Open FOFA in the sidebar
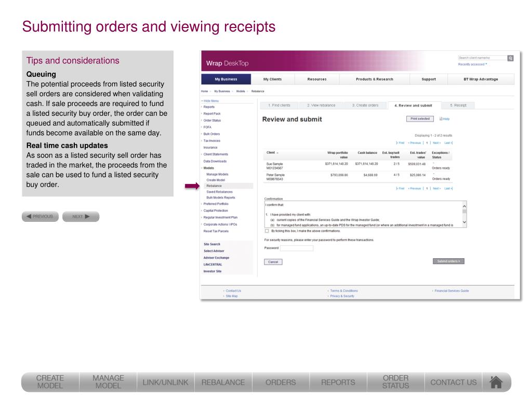 coord(207,127)
